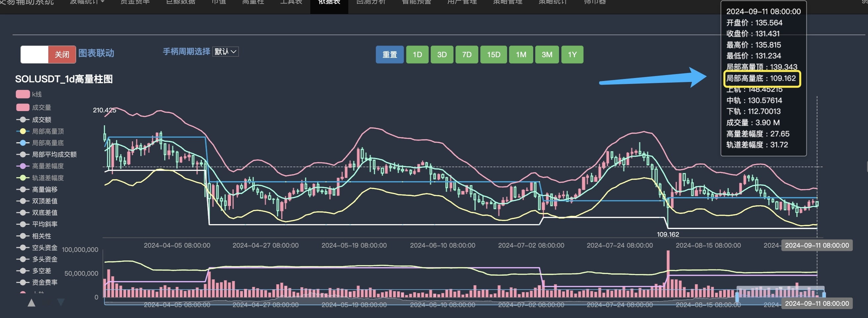The image size is (868, 318).
Task: Click the 重置 reset button
Action: pos(390,55)
